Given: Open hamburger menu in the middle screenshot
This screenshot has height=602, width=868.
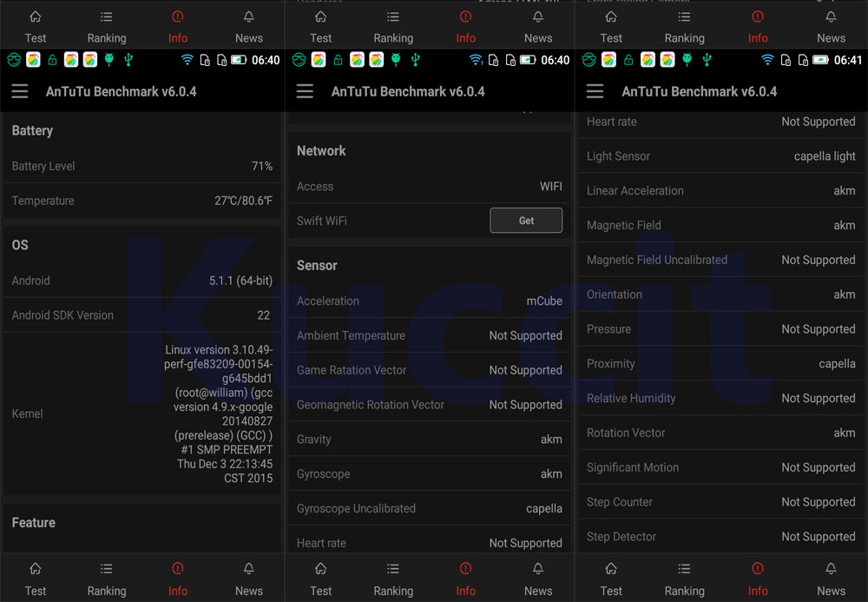Looking at the screenshot, I should coord(305,92).
